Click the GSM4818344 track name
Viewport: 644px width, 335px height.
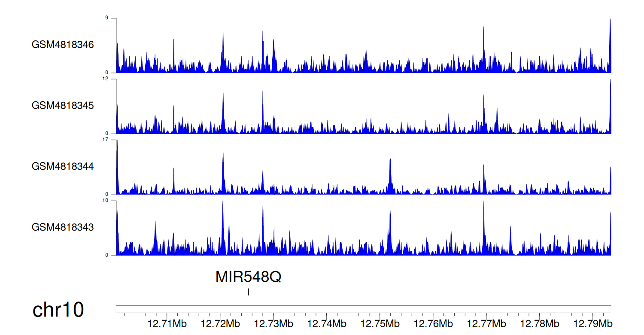point(63,166)
